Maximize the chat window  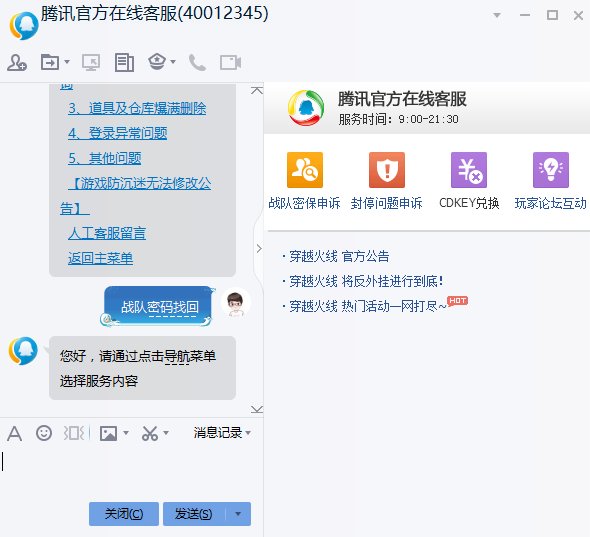point(552,15)
